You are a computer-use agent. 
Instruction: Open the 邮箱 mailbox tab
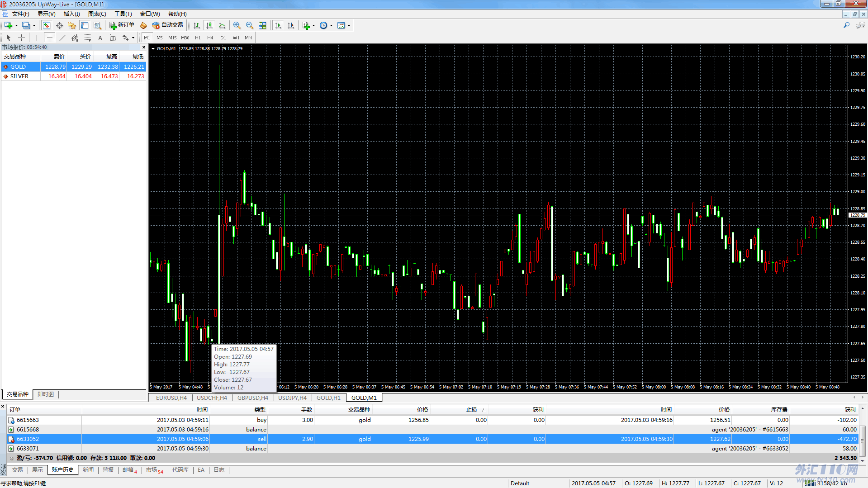pos(129,470)
